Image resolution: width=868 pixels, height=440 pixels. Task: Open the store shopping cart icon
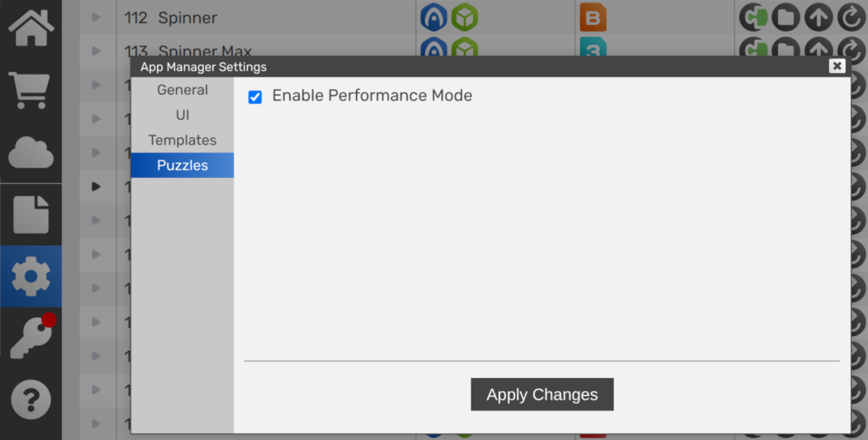[x=31, y=90]
